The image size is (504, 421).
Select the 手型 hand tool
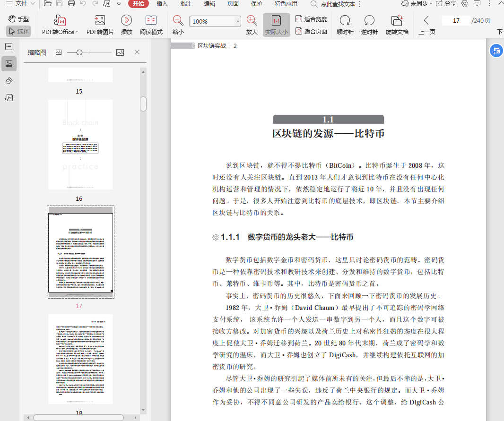pyautogui.click(x=18, y=19)
